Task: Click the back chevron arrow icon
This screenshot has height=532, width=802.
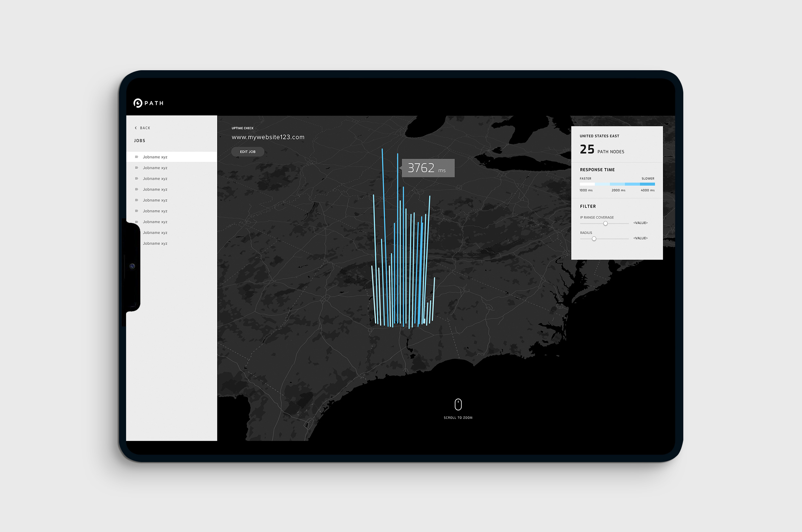Action: click(x=136, y=128)
